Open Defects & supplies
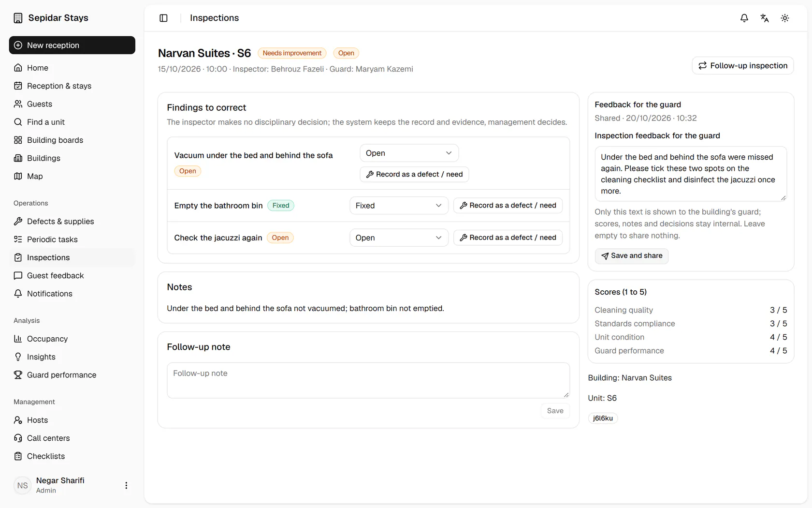This screenshot has width=812, height=508. coord(72,221)
